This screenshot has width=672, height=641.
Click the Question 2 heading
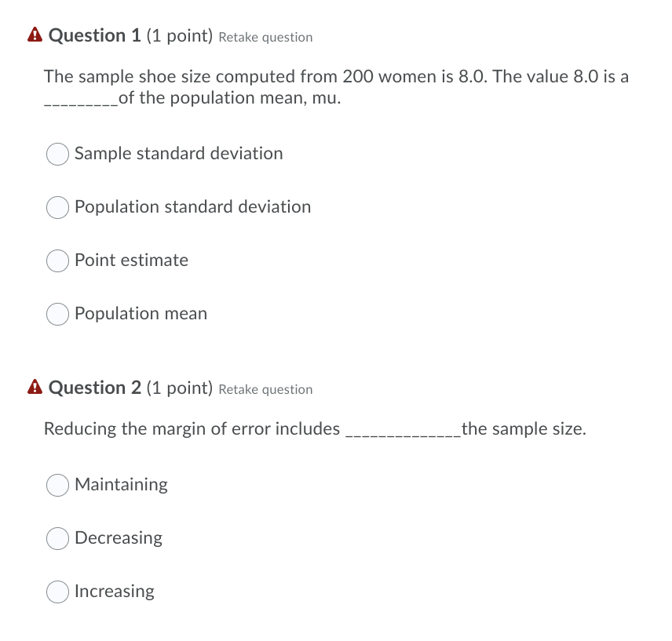[x=94, y=387]
